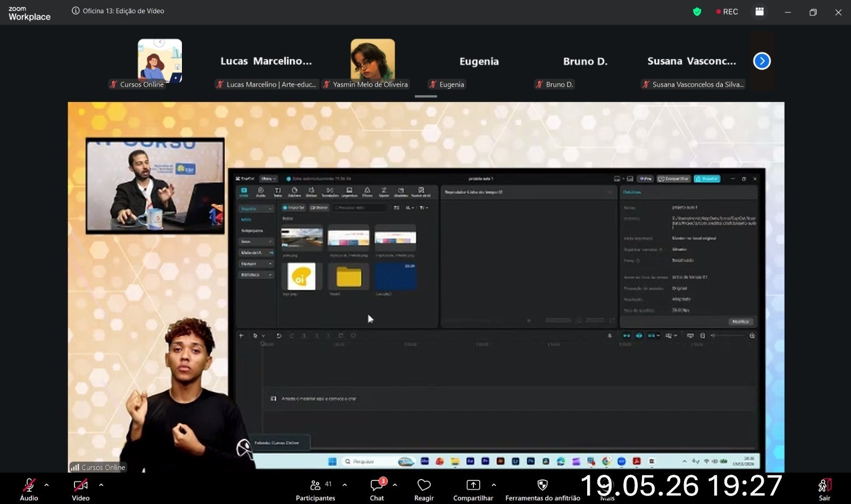Click Sair to leave the meeting
851x504 pixels.
824,489
